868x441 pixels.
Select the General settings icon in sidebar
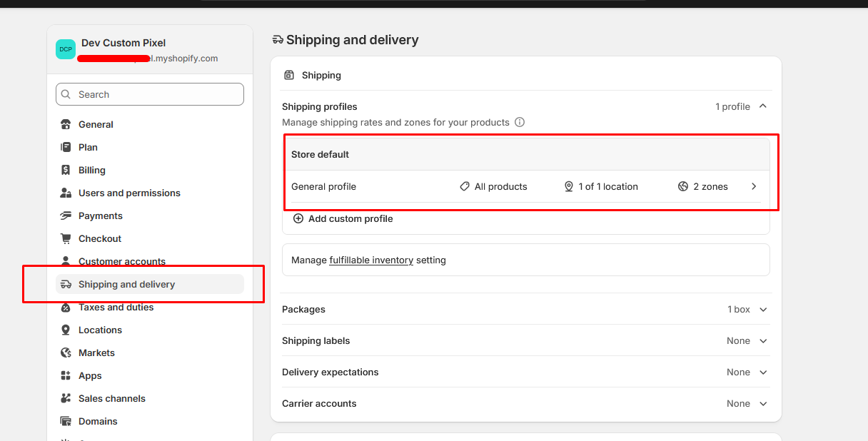point(65,124)
